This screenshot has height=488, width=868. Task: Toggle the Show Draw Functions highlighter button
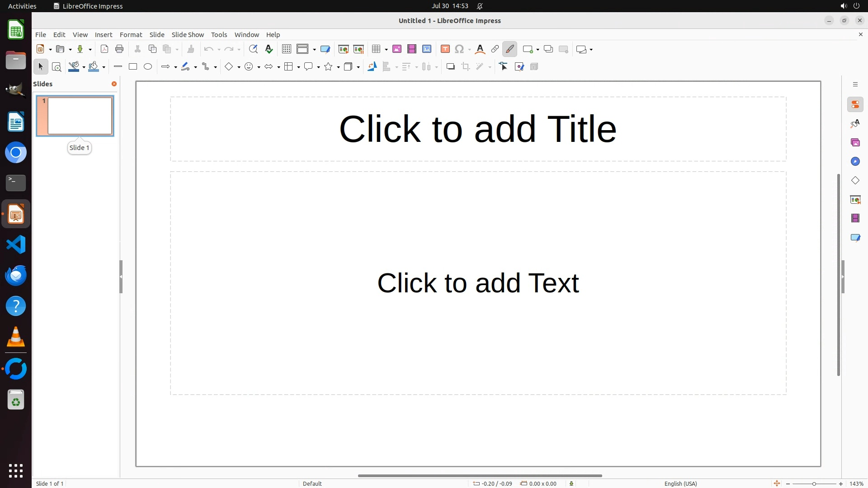510,49
